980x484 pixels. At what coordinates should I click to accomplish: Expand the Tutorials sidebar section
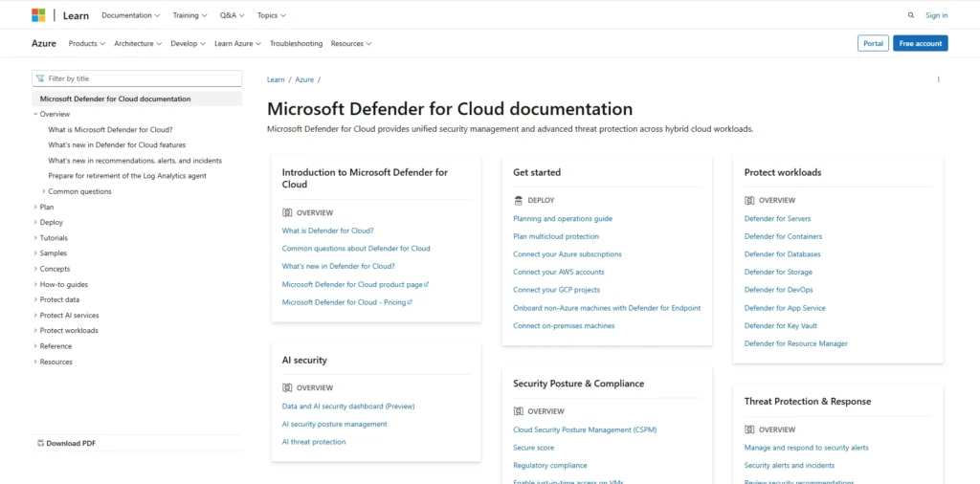(x=35, y=238)
